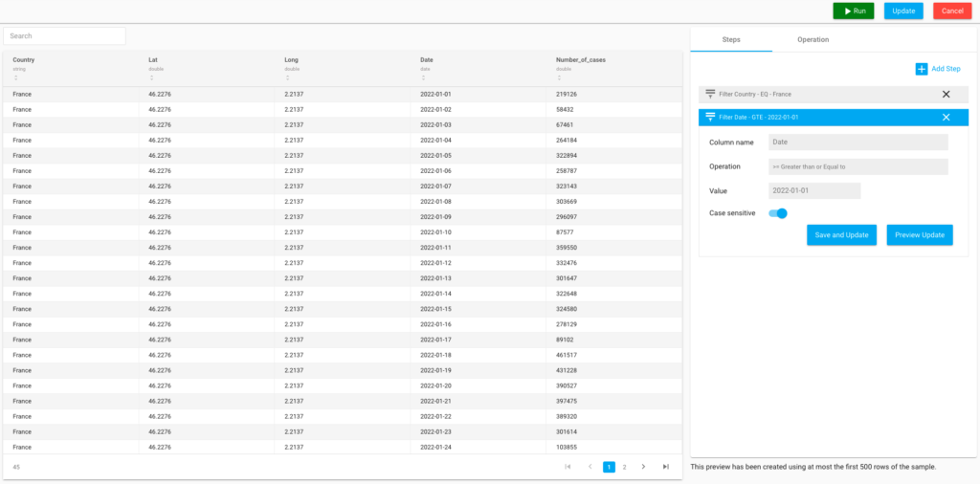Go to next page with arrow
Image resolution: width=980 pixels, height=484 pixels.
tap(643, 467)
